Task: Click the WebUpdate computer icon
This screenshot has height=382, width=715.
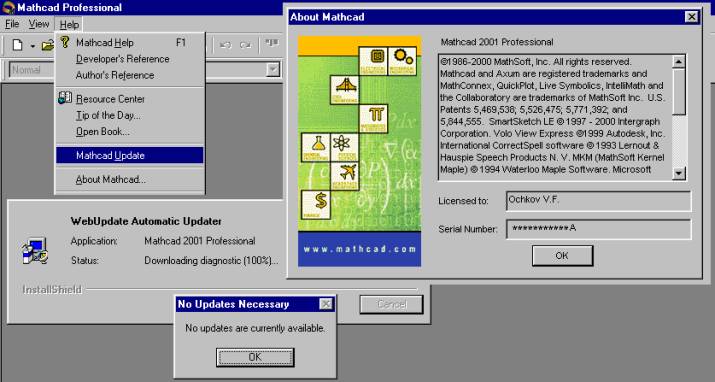Action: point(35,251)
